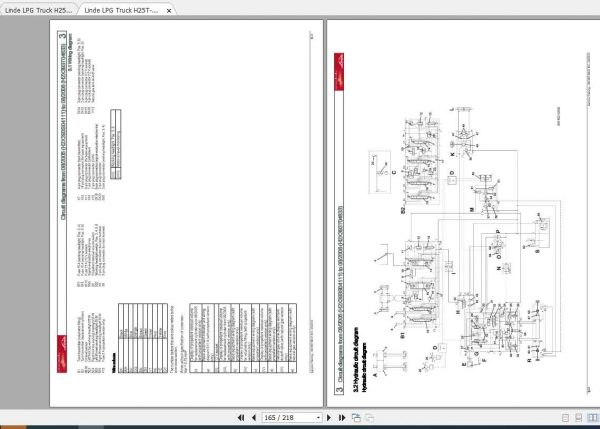Switch to first Linde LPG Truck H25 tab
This screenshot has height=429, width=600.
tap(38, 10)
